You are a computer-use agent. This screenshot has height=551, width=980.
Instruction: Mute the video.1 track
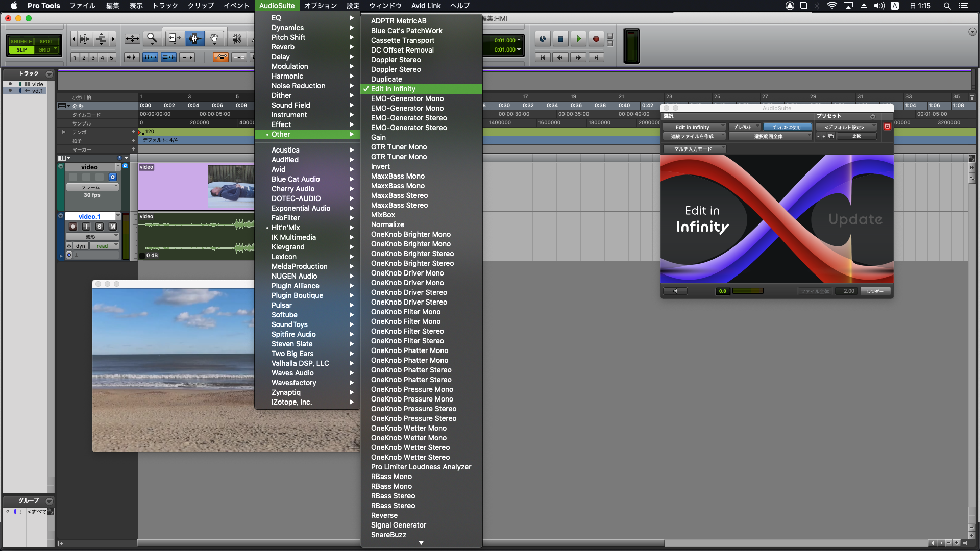pos(113,227)
